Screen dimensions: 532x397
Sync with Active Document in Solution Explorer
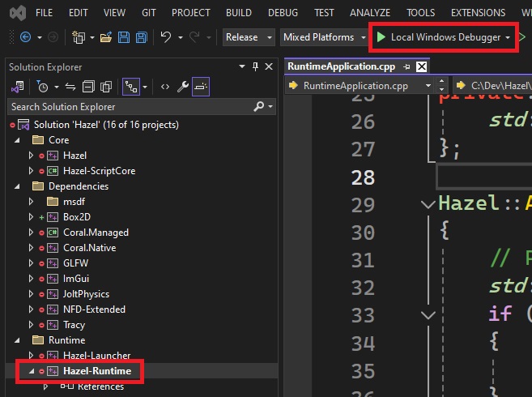70,87
